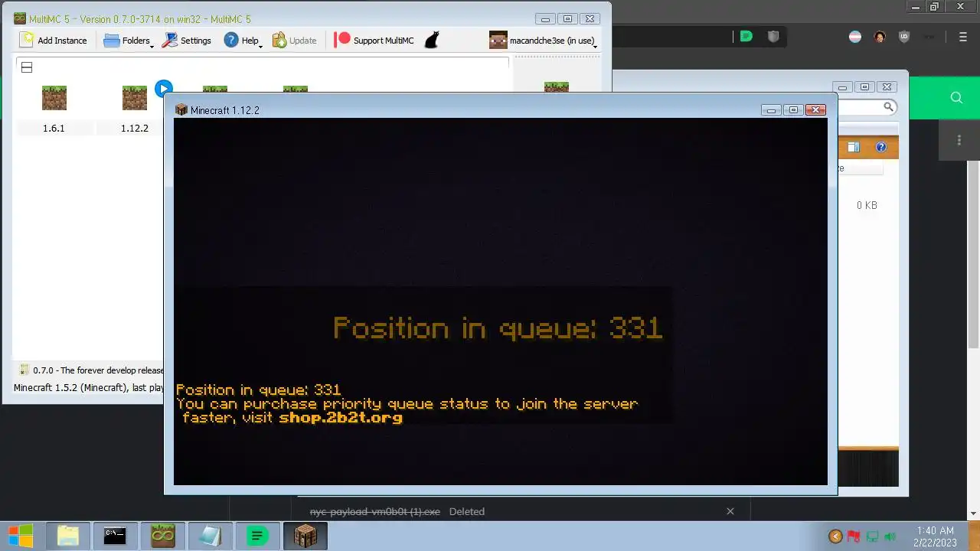Select the 1.6.1 instance icon

(x=54, y=98)
